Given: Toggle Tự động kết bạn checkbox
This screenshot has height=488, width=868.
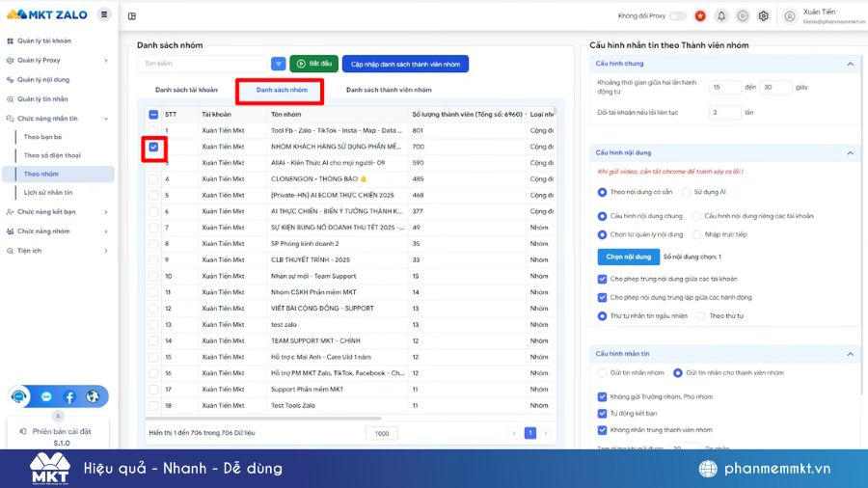Looking at the screenshot, I should click(x=602, y=414).
